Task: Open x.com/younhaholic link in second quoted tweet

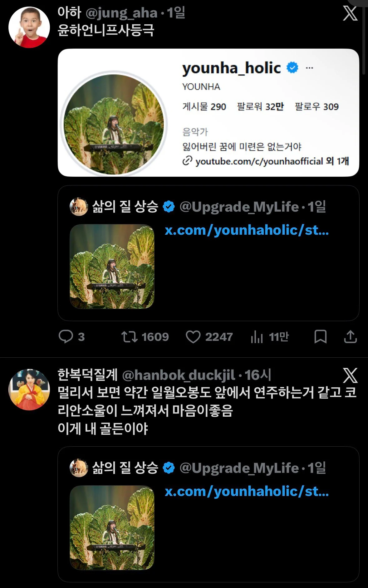Action: pos(247,492)
